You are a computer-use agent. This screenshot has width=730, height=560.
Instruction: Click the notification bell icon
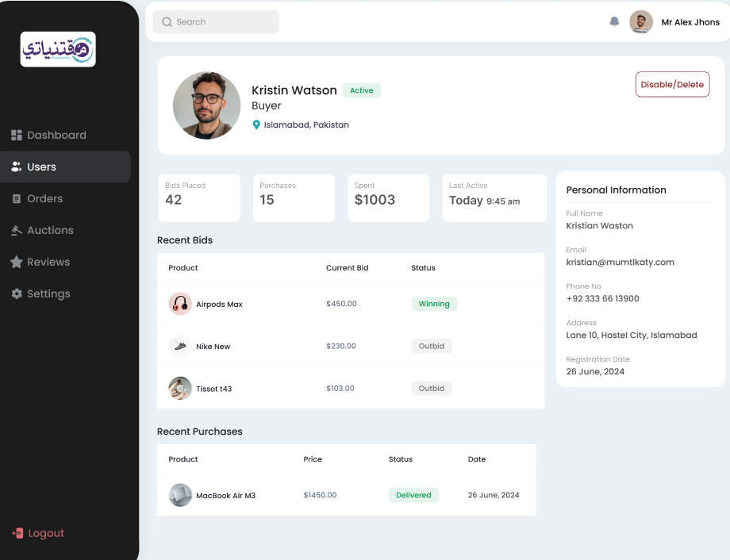point(614,21)
